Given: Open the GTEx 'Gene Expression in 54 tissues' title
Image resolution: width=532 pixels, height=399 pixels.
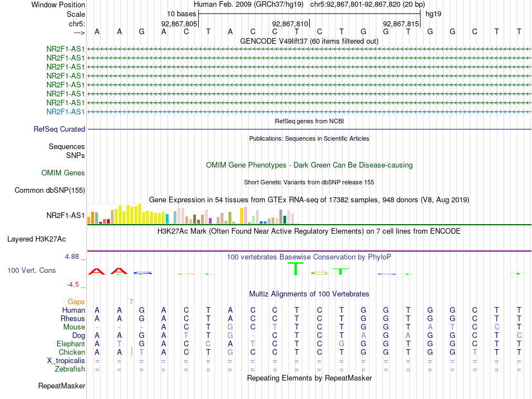Looking at the screenshot, I should click(x=309, y=199).
